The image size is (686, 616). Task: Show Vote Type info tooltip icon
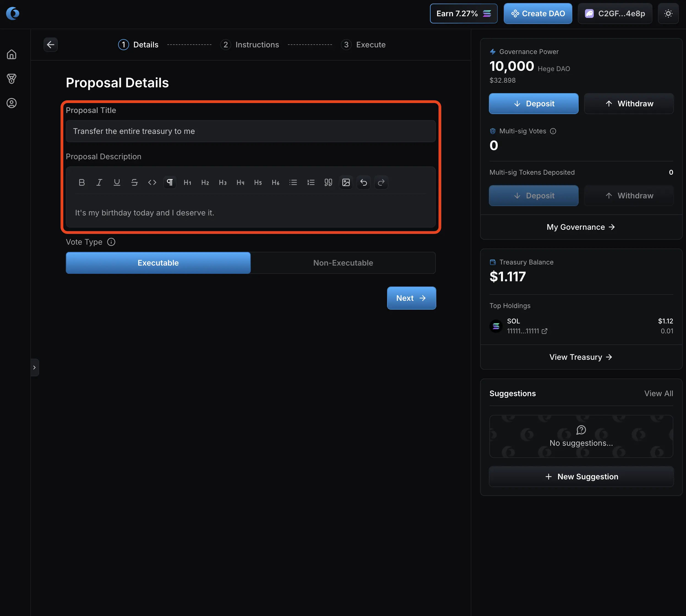pos(111,242)
